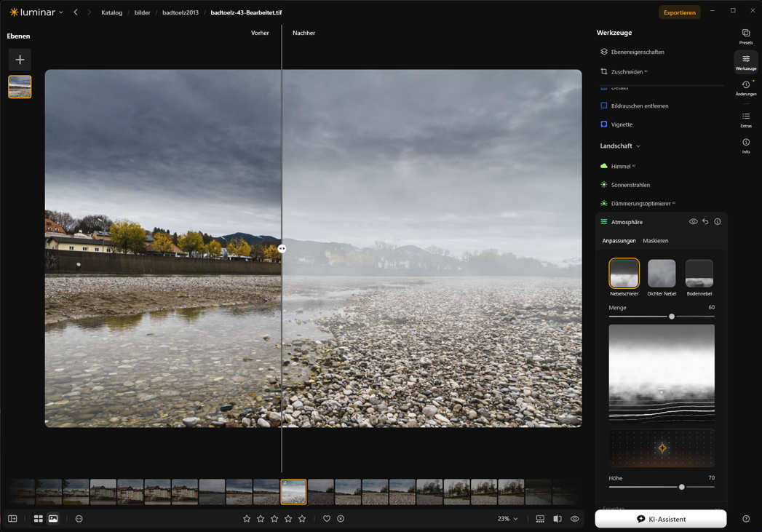Add a new layer with plus button
Image resolution: width=762 pixels, height=532 pixels.
click(x=20, y=59)
